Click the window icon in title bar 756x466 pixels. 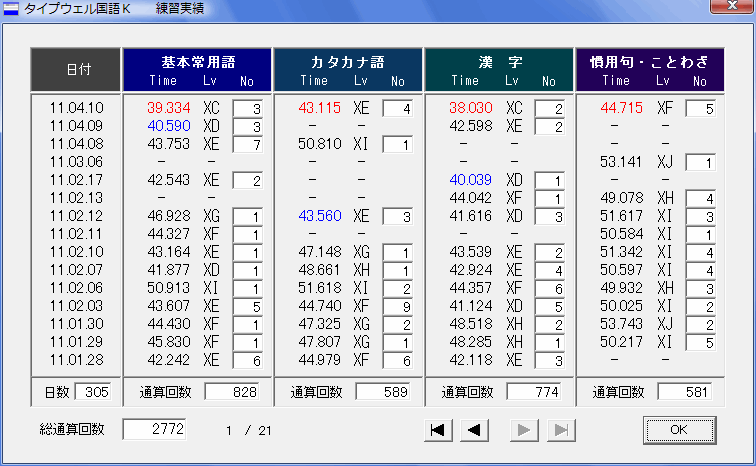[x=11, y=8]
